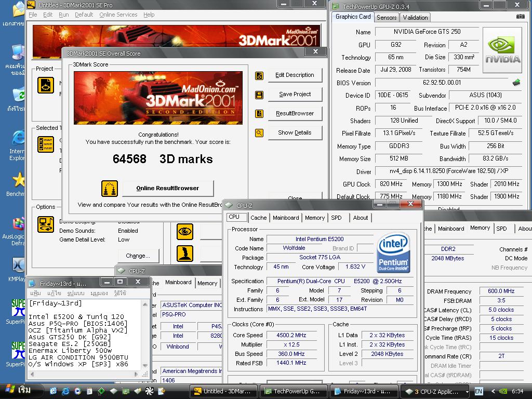Viewport: 532px width, 399px height.
Task: Switch to Validation tab in GPU-Z
Action: (415, 18)
